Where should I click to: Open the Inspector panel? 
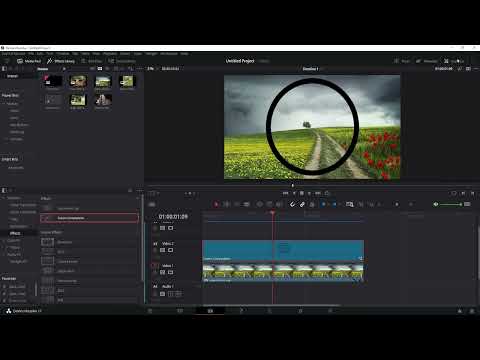pos(454,61)
